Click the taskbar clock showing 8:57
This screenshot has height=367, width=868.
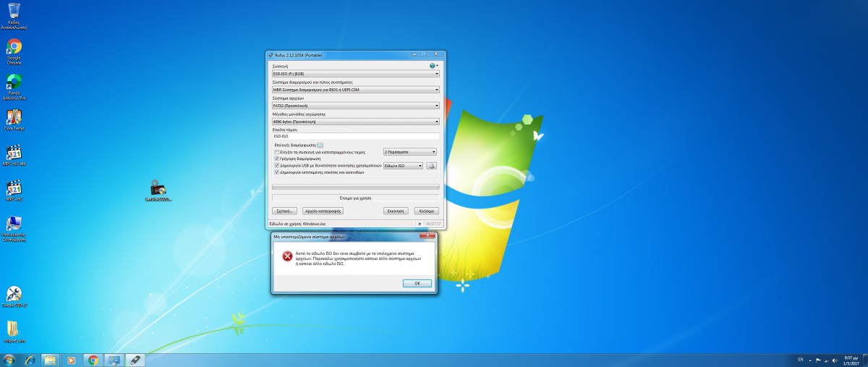tap(851, 360)
